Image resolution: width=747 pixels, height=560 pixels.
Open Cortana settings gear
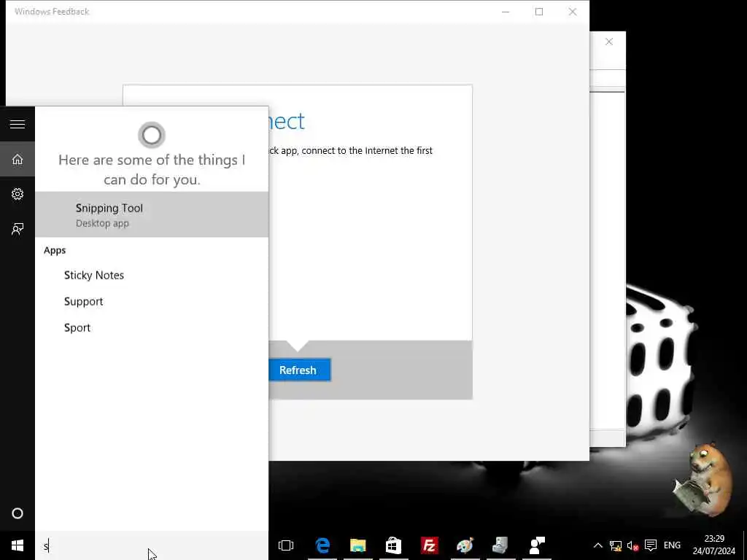[x=18, y=194]
